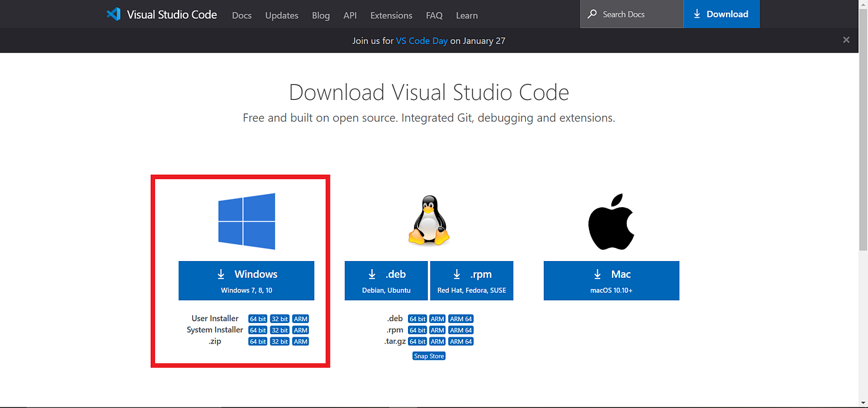Select ARM for the Windows System Installer
868x408 pixels.
[x=300, y=330]
